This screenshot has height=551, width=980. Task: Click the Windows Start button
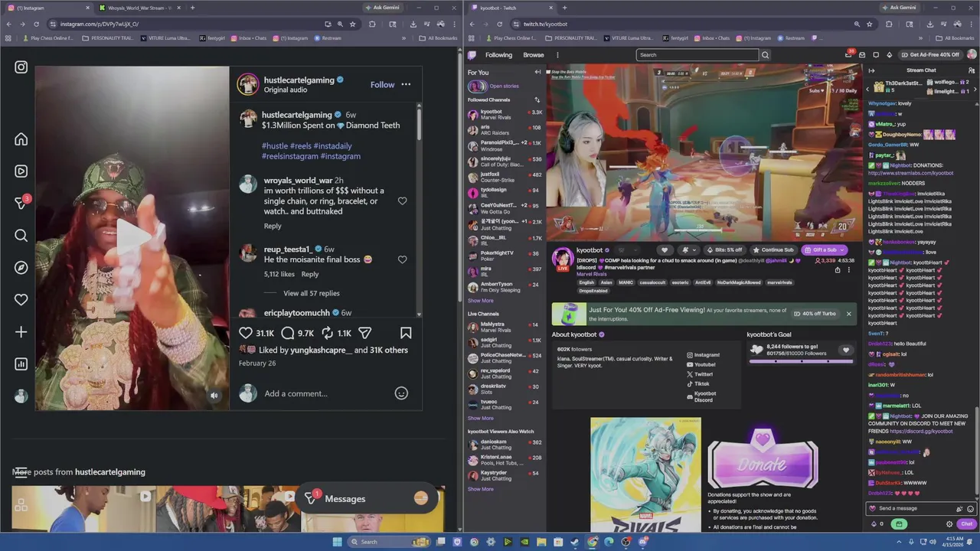[337, 542]
